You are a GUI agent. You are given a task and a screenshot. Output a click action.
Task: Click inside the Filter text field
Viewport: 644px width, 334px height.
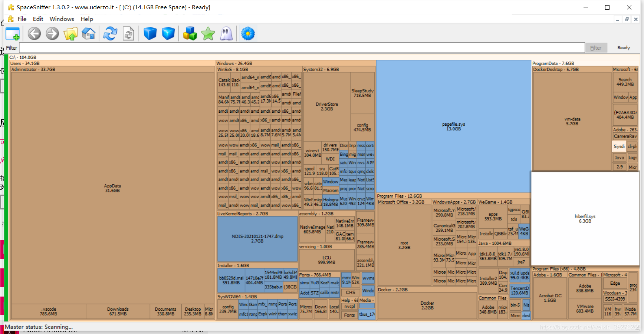302,48
